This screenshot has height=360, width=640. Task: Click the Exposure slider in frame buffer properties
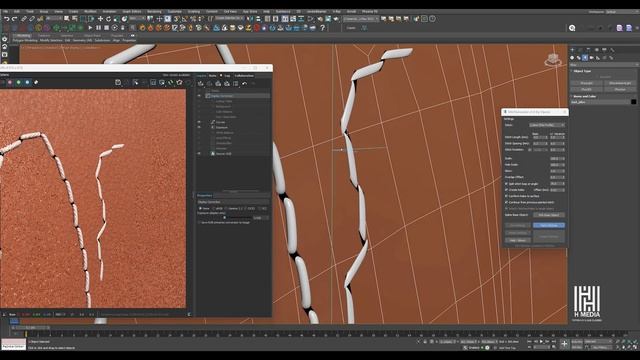pos(224,218)
